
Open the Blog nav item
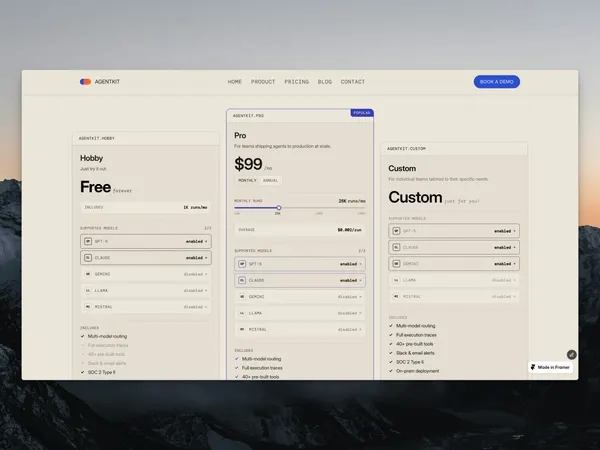(x=324, y=82)
